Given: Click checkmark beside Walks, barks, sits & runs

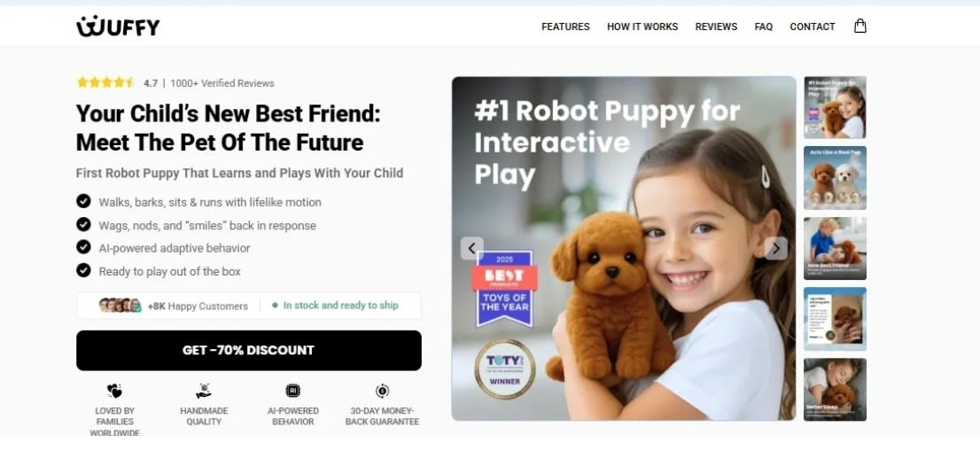Looking at the screenshot, I should tap(83, 201).
